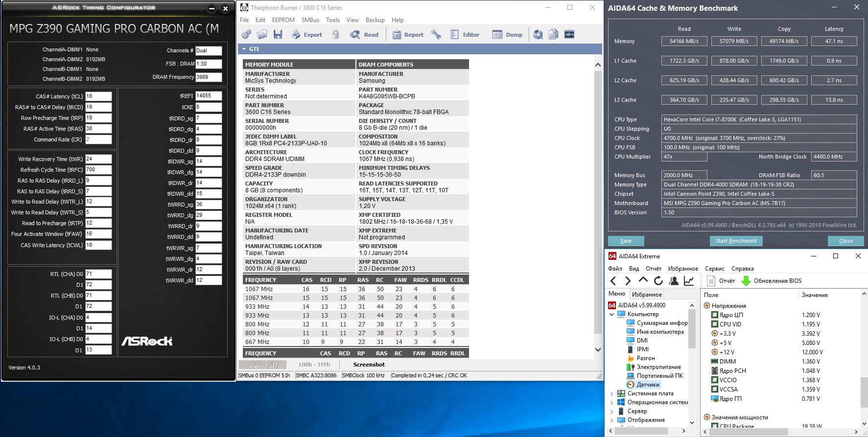Click the padlock icon in Thaiphoon toolbar
Viewport: 868px width, 437px height.
point(336,34)
